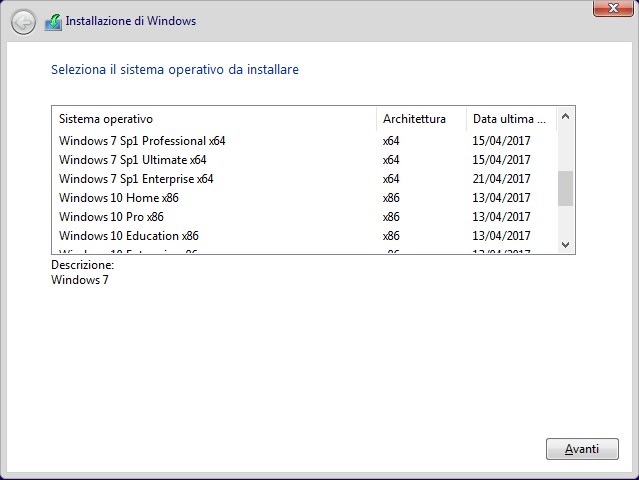The width and height of the screenshot is (639, 480).
Task: Click date 13/04/2017 in Windows 10 Pro row
Action: [x=501, y=217]
